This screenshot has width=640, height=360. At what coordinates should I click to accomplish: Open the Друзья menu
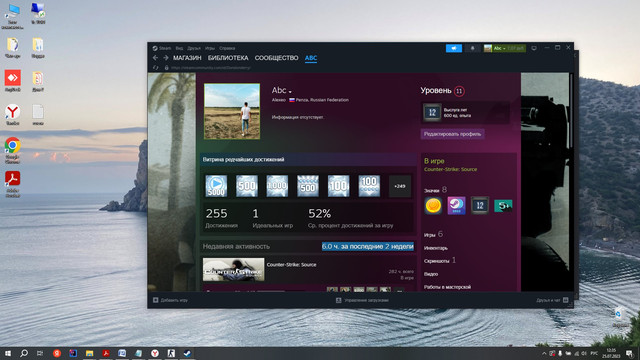(194, 48)
